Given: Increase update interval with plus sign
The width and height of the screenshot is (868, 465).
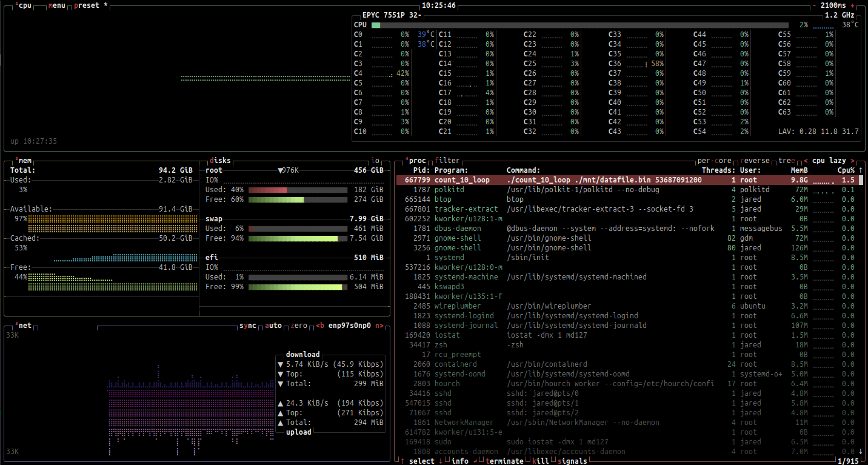Looking at the screenshot, I should [x=853, y=5].
